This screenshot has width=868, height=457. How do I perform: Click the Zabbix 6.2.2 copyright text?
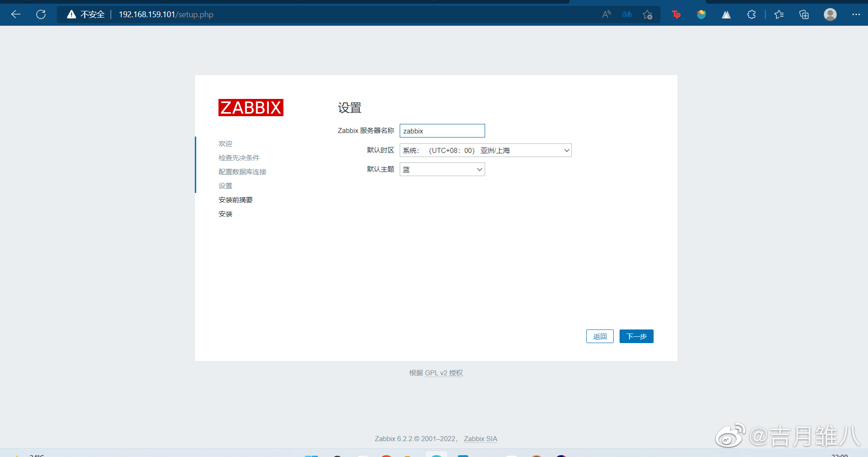(x=416, y=438)
